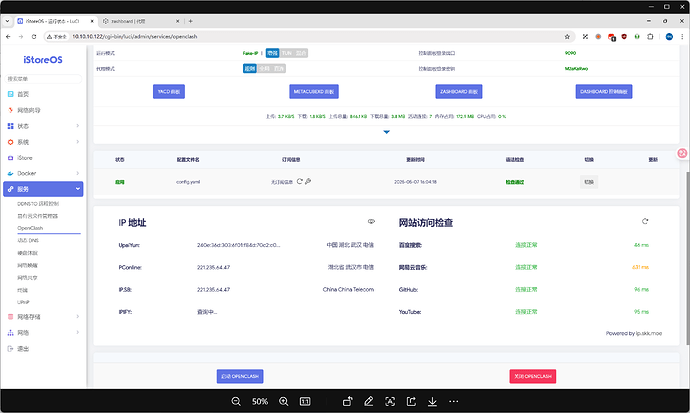Screen dimensions: 690x413
Task: Expand the 网络存储 network storage chevron
Action: coord(77,316)
